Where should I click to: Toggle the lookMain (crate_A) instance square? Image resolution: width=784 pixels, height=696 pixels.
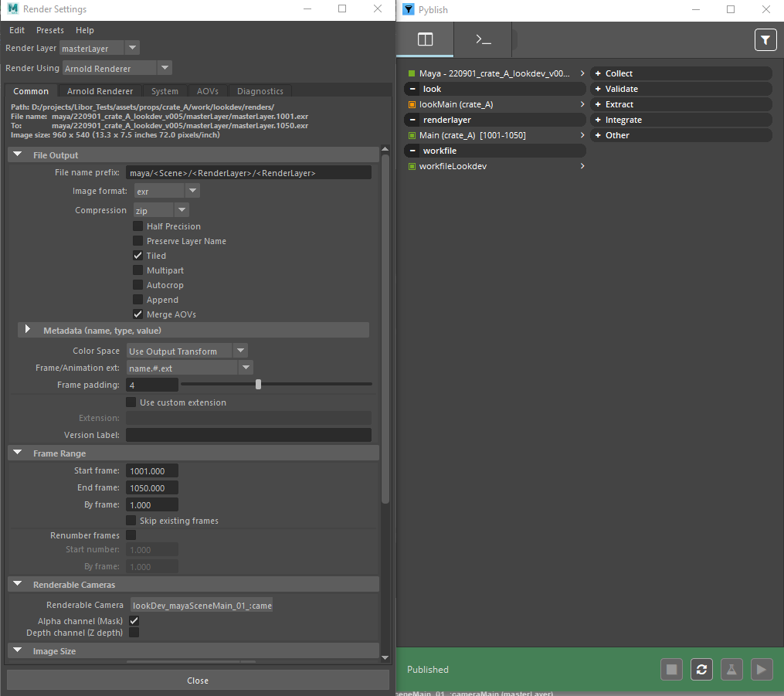pos(412,104)
